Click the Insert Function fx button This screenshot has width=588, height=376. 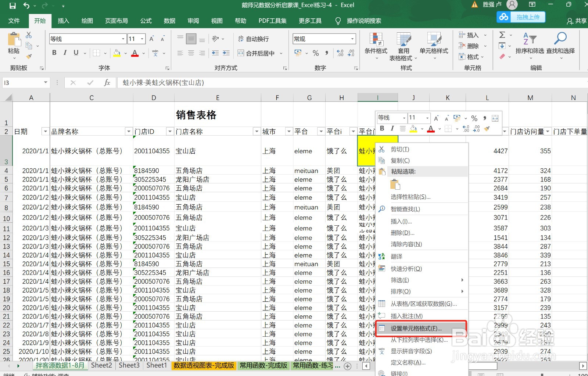[107, 83]
